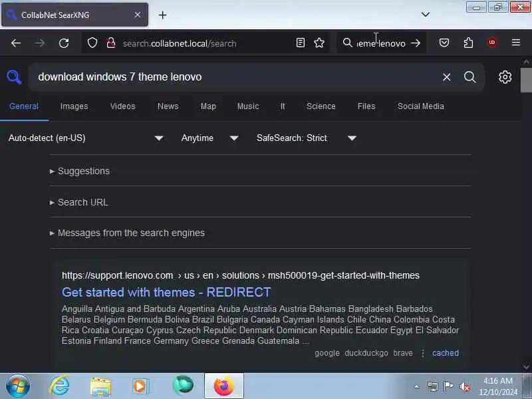The image size is (532, 399).
Task: Open Firefox hamburger application menu
Action: pos(516,43)
